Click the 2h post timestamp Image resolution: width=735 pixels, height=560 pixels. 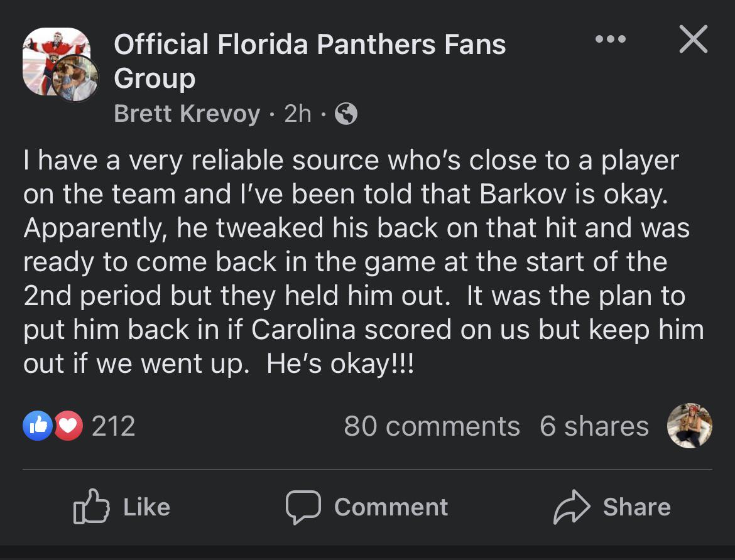[x=298, y=114]
